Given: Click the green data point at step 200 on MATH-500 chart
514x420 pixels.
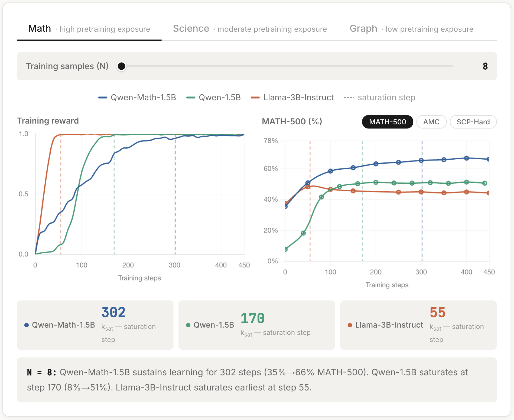Looking at the screenshot, I should pos(376,182).
